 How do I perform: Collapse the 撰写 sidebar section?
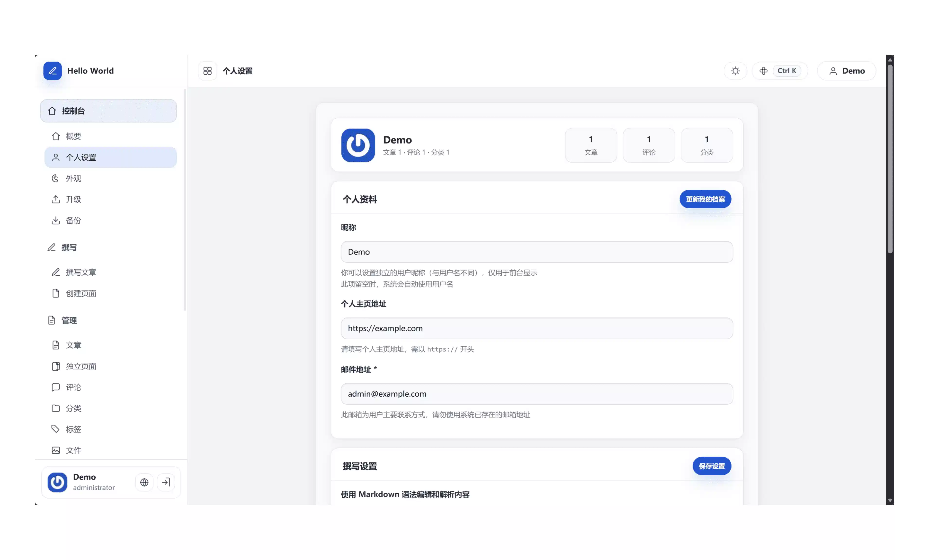[x=108, y=247]
